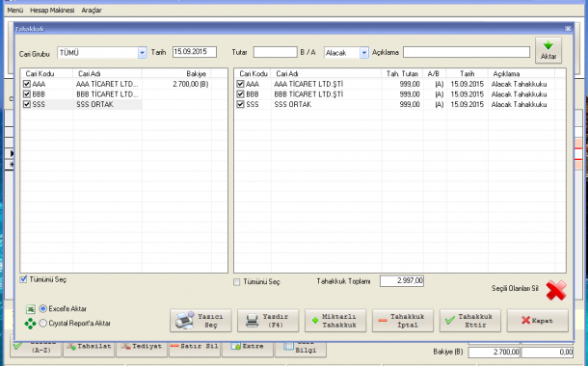Click the Tarih date field

tap(195, 52)
